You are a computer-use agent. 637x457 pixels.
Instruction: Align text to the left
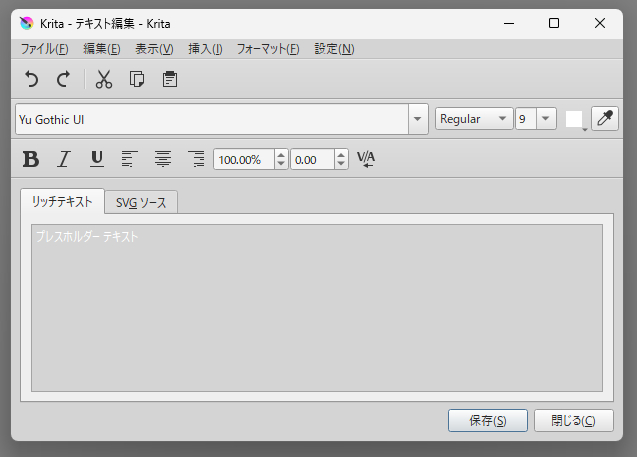pos(129,159)
